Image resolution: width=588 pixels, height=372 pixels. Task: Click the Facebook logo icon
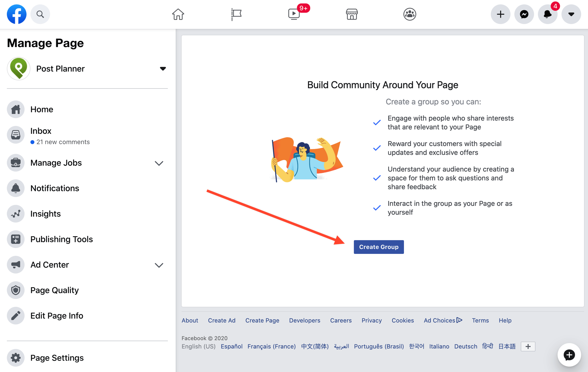pos(17,14)
